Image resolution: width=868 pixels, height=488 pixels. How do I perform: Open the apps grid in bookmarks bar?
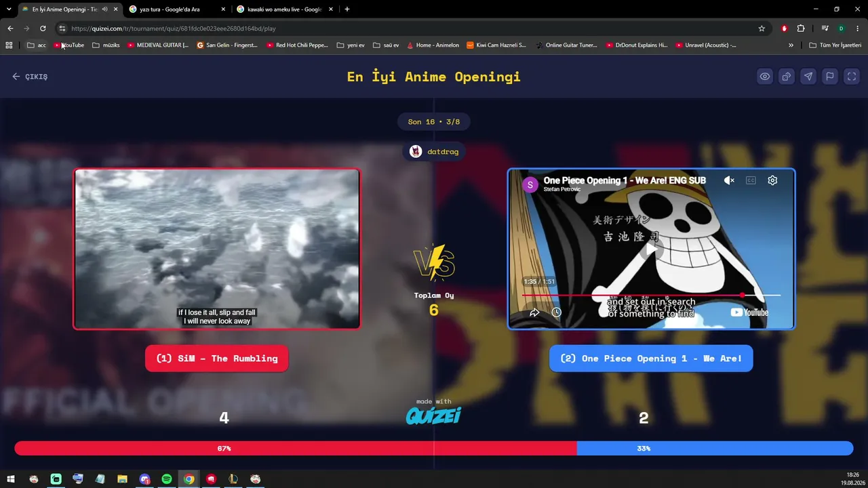[9, 45]
